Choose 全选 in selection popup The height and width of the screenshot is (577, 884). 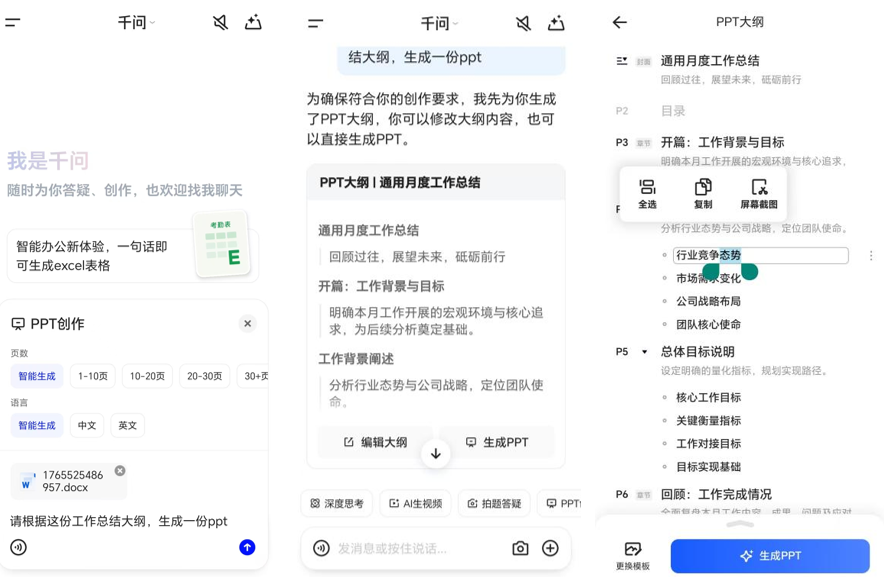647,194
